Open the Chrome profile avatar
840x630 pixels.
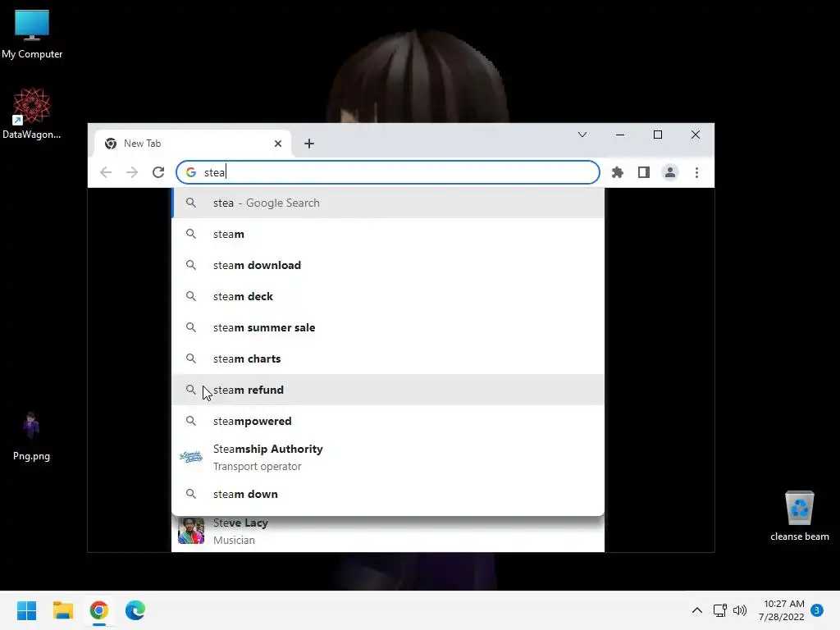pyautogui.click(x=670, y=172)
